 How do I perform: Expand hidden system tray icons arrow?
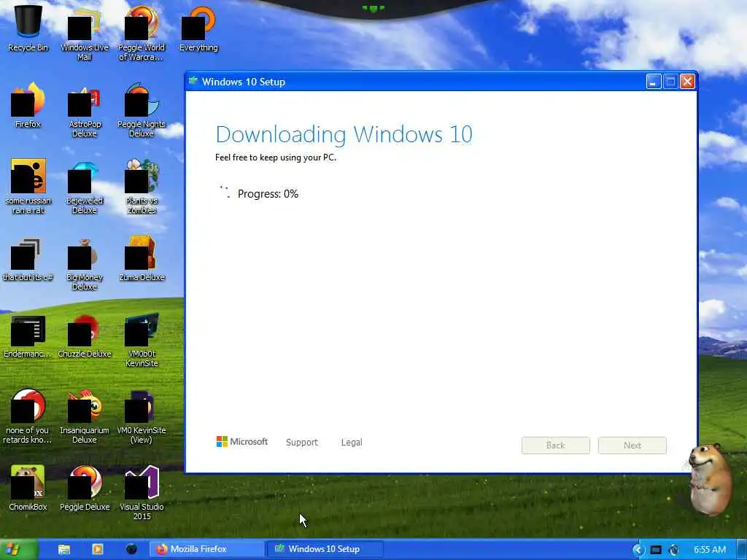[x=638, y=550]
